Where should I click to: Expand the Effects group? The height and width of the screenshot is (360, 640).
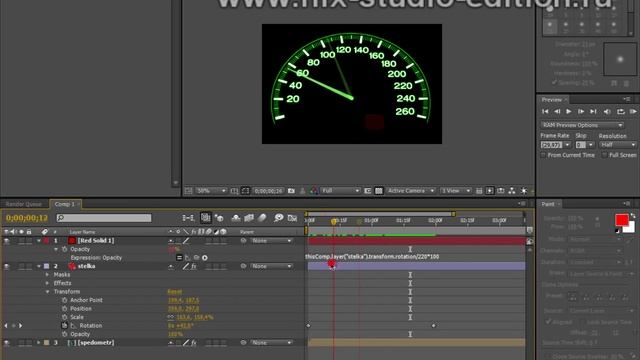pos(48,283)
